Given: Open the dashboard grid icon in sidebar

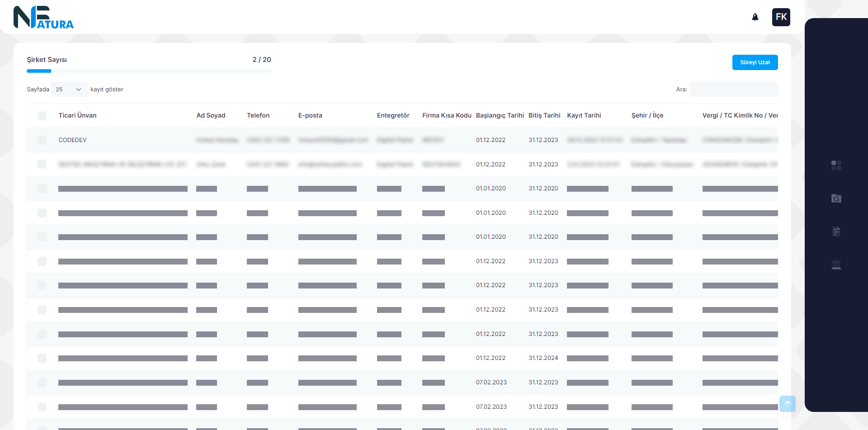Looking at the screenshot, I should (836, 165).
